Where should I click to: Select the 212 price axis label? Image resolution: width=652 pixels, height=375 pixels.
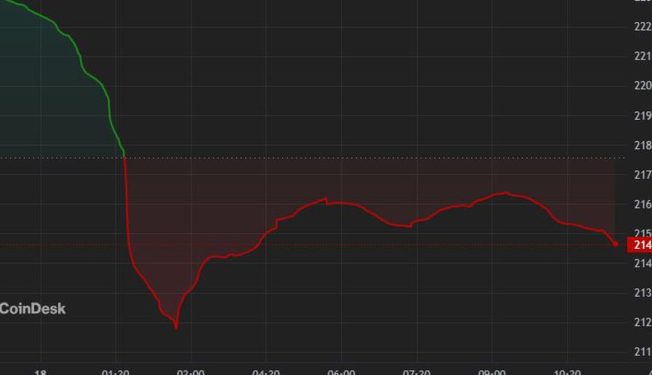643,322
